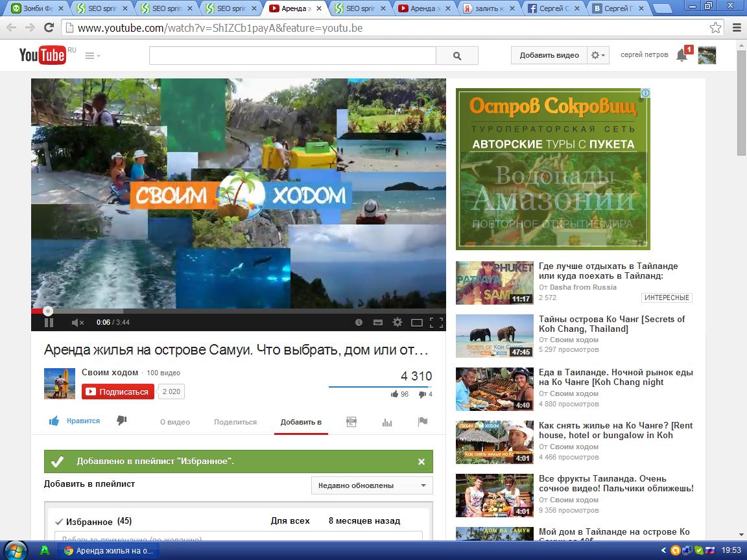Image resolution: width=747 pixels, height=560 pixels.
Task: Open player settings gear
Action: (x=397, y=322)
